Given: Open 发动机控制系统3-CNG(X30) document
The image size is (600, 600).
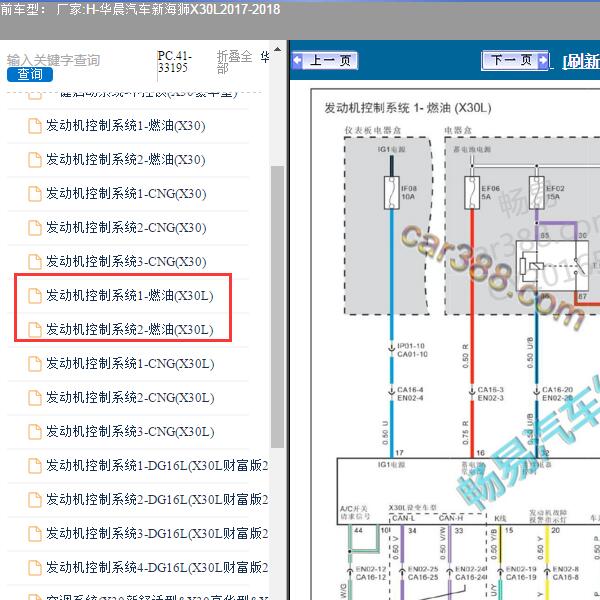Looking at the screenshot, I should coord(126,262).
